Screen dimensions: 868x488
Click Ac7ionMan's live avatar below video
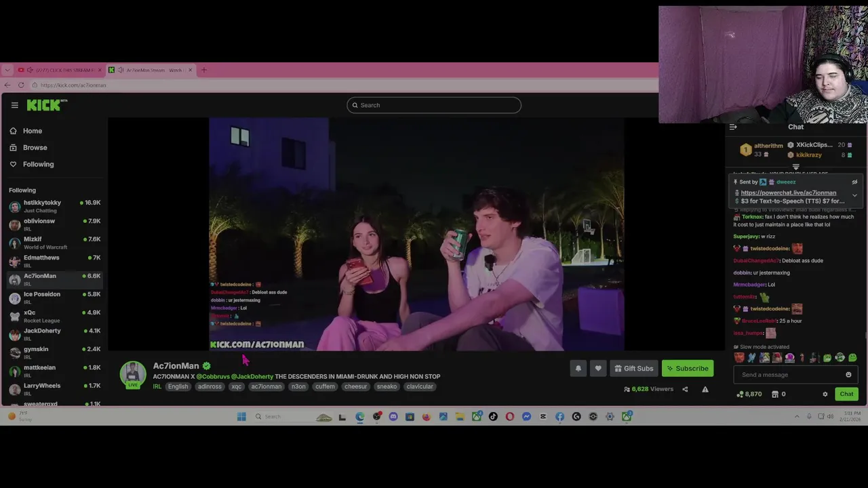pyautogui.click(x=133, y=375)
